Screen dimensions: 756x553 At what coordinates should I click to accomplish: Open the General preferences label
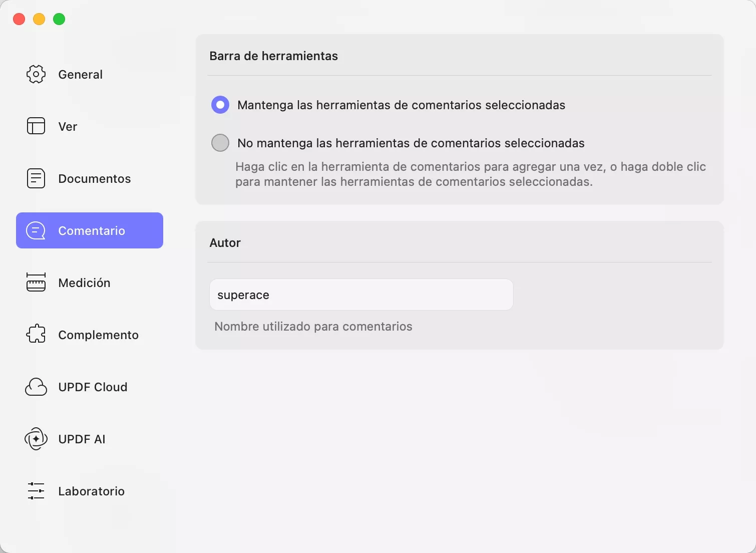(81, 75)
